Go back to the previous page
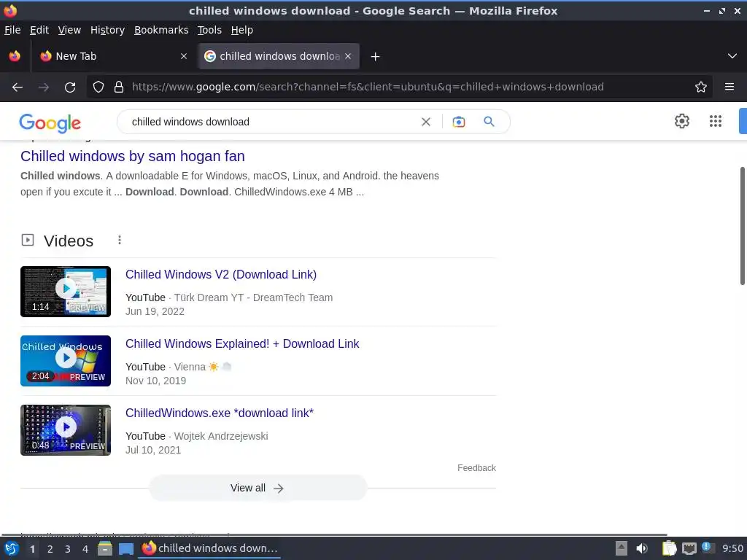The width and height of the screenshot is (747, 560). coord(18,87)
